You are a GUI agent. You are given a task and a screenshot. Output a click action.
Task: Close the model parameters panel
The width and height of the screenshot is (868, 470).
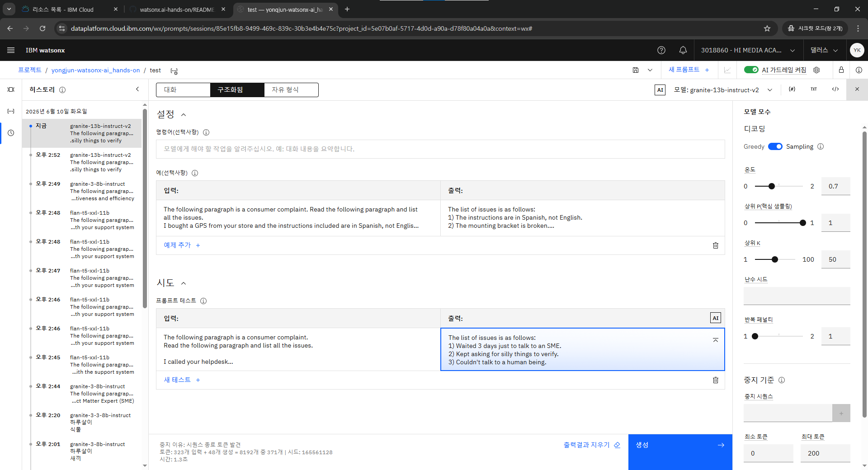857,89
